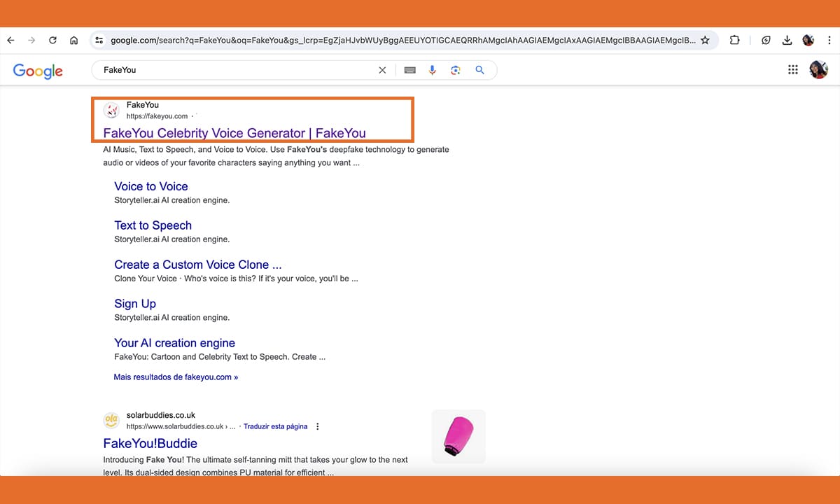840x504 pixels.
Task: Click the browser forward arrow
Action: pyautogui.click(x=31, y=41)
